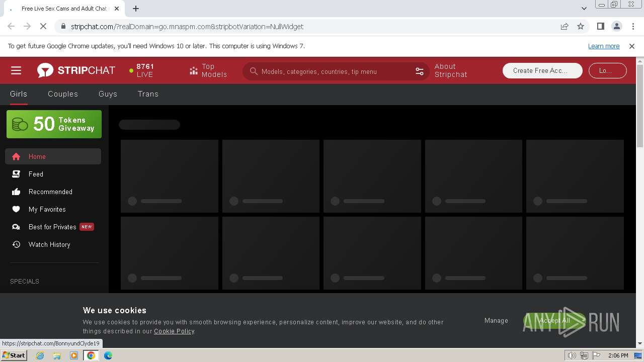This screenshot has width=644, height=362.
Task: Open File Explorer from taskbar
Action: [57, 355]
